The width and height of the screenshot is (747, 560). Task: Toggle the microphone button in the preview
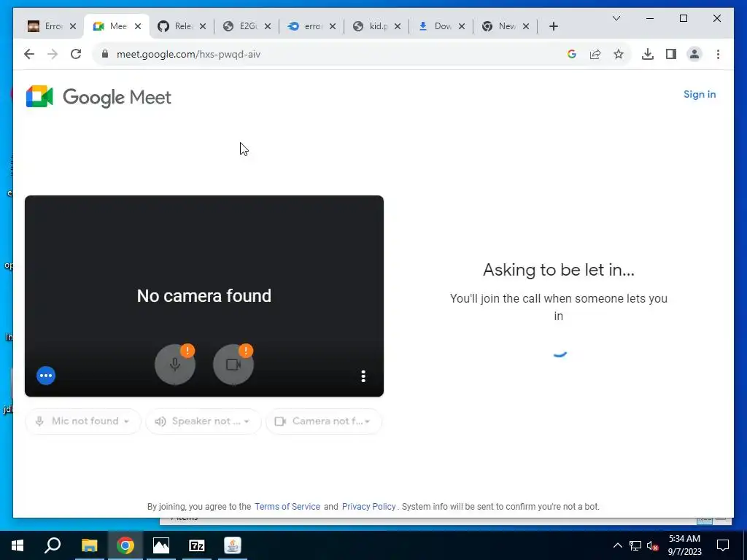click(175, 365)
